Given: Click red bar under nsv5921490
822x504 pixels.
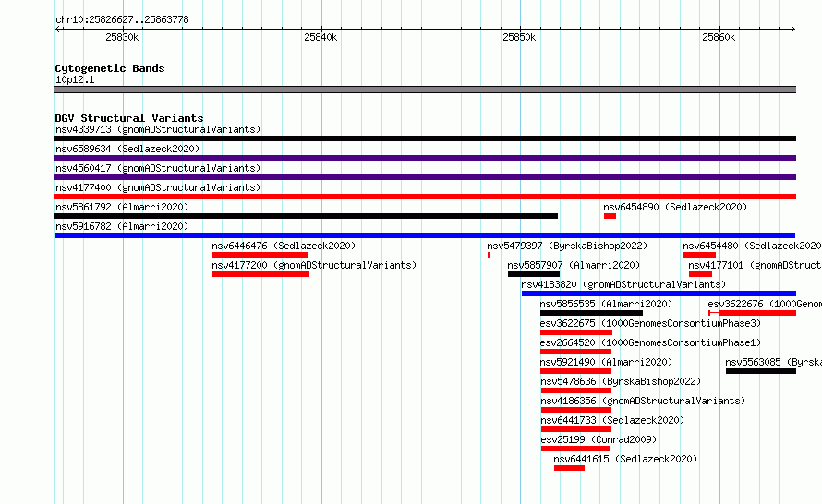Looking at the screenshot, I should [x=575, y=371].
